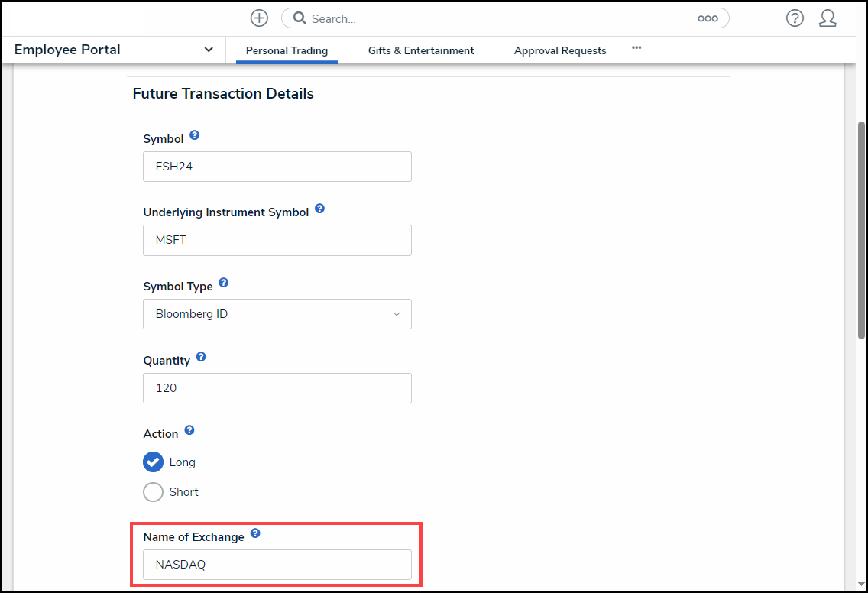Click the Symbol Type help icon

tap(224, 283)
